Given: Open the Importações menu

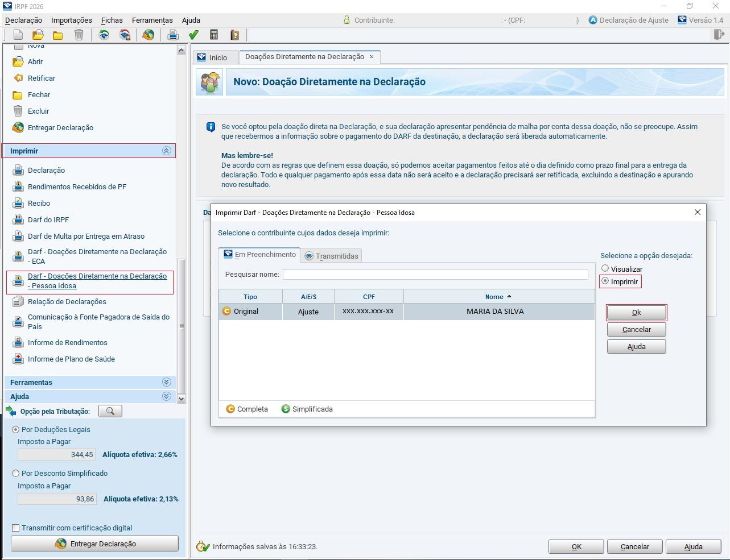Looking at the screenshot, I should 72,20.
